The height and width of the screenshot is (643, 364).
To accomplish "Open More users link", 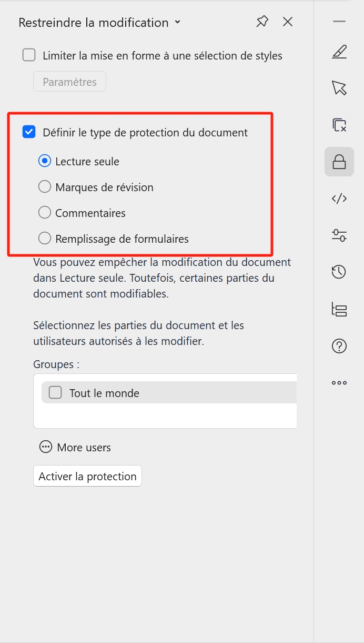I will (75, 448).
